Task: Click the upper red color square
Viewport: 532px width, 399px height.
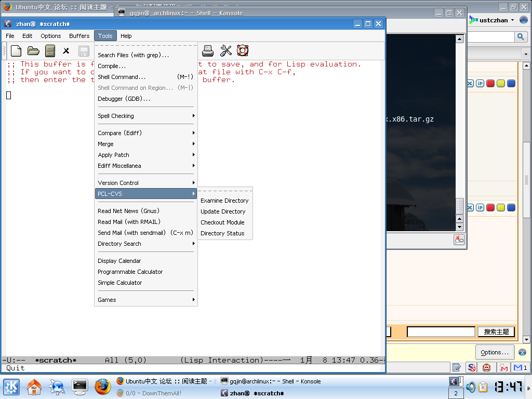Action: coord(490,84)
